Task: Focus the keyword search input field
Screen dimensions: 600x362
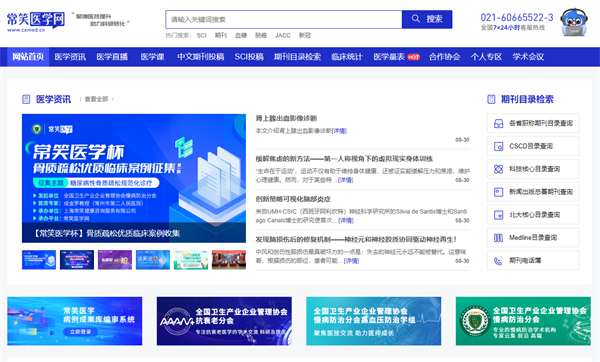Action: (284, 20)
